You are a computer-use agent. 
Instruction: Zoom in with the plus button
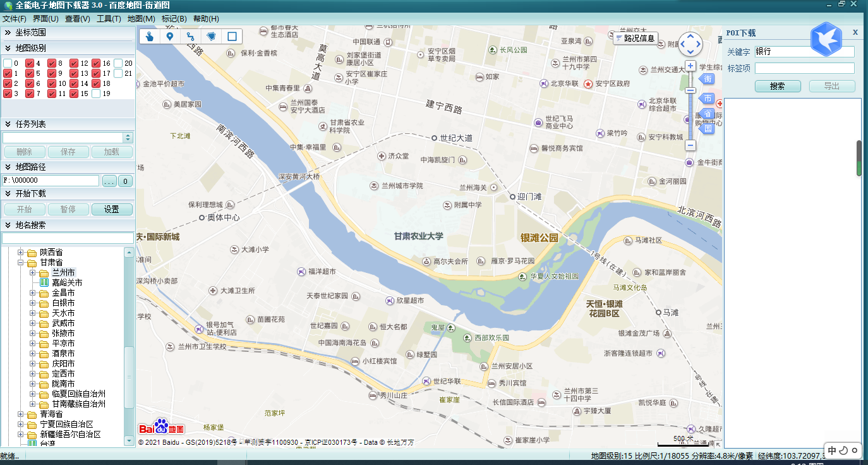point(690,66)
